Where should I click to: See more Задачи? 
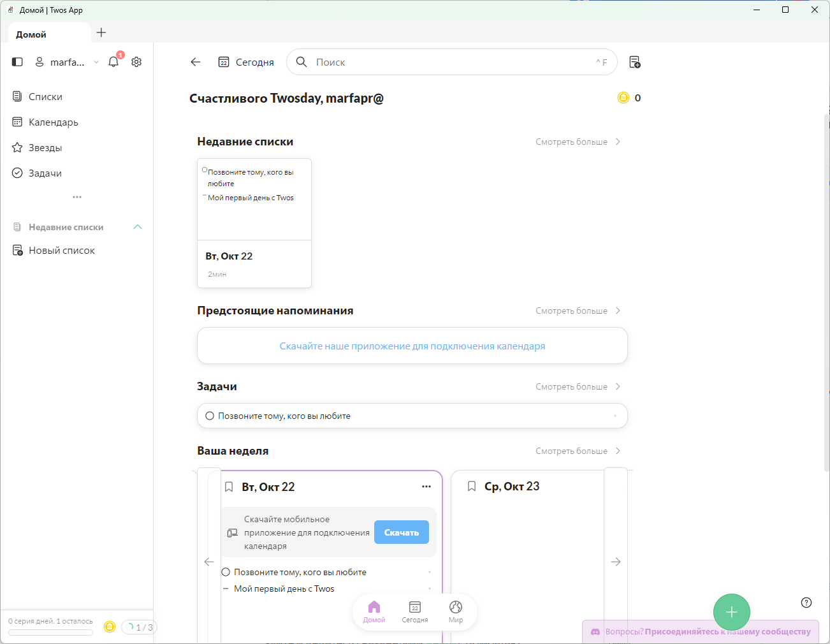point(578,386)
